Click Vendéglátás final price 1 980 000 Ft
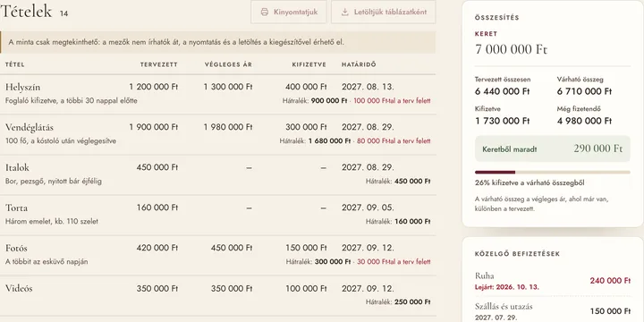The width and height of the screenshot is (644, 322). click(x=228, y=127)
